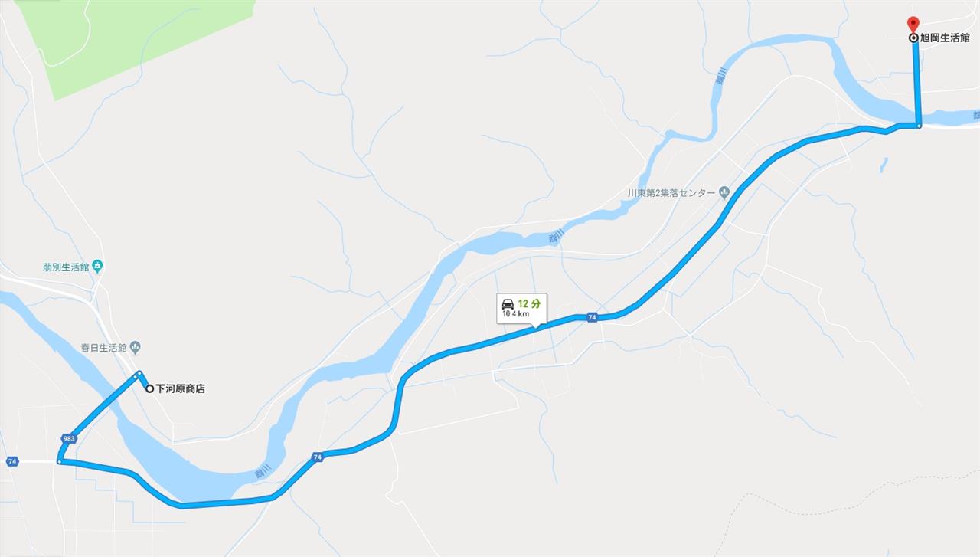Click the route 983 road shield
This screenshot has height=557, width=980.
click(x=70, y=438)
